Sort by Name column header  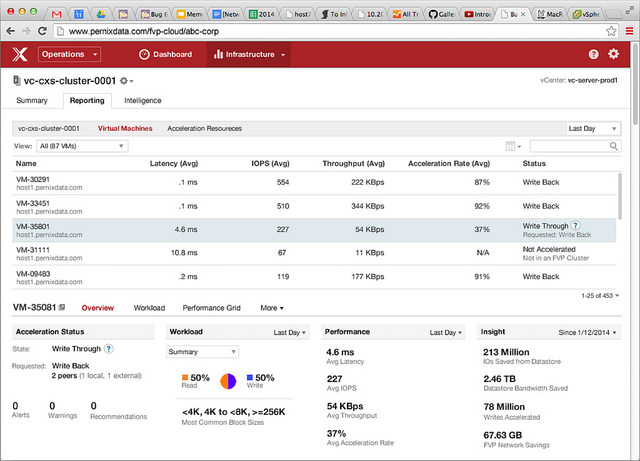[x=26, y=163]
